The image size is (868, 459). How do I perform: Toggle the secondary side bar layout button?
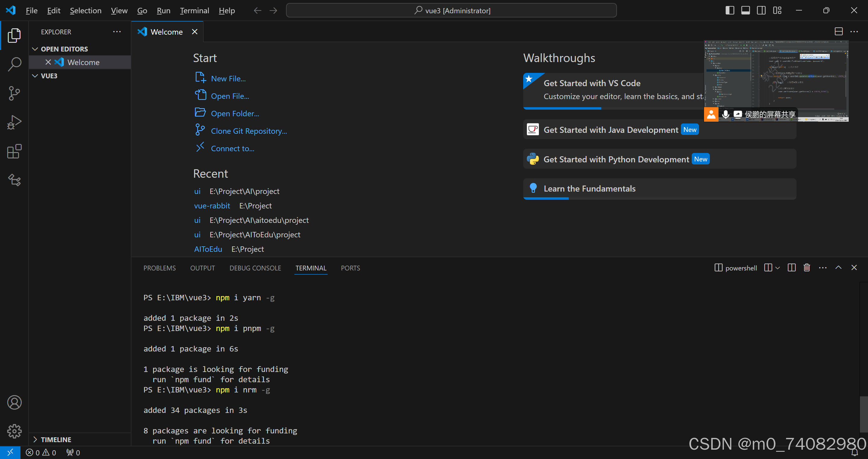click(761, 11)
